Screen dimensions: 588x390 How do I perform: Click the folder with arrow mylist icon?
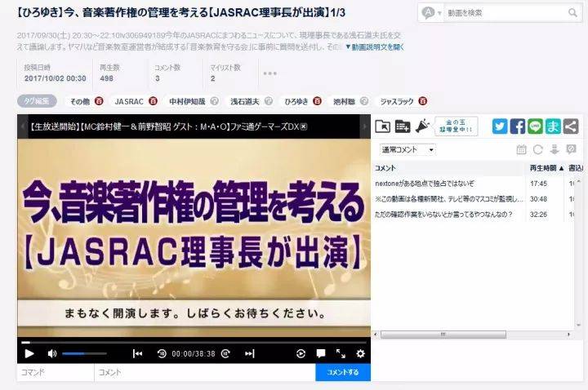pos(382,126)
